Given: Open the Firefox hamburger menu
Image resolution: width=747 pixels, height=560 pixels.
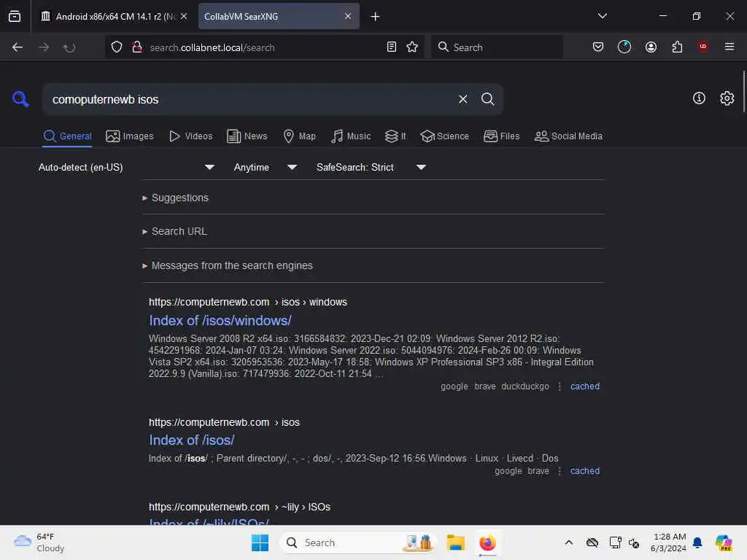Looking at the screenshot, I should pos(729,47).
